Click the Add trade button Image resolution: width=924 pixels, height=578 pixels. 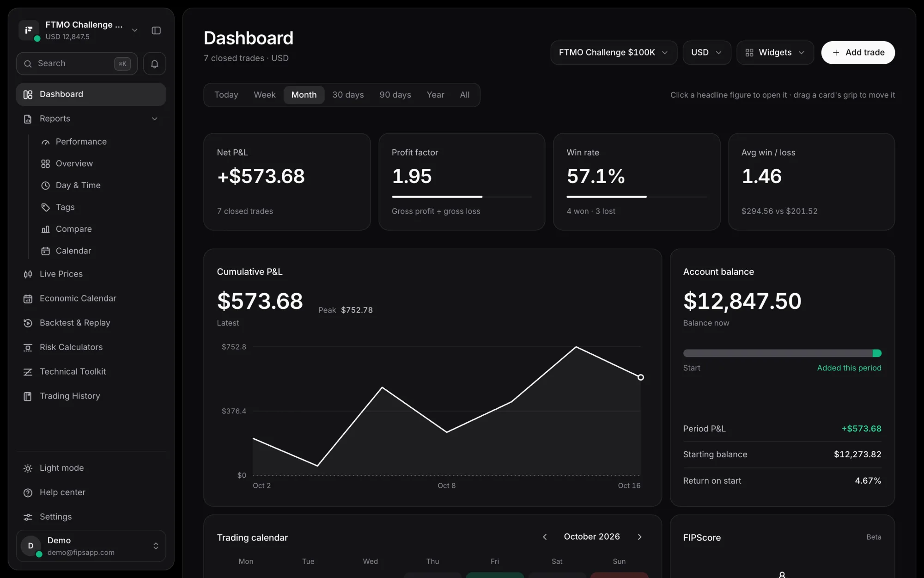click(x=858, y=53)
